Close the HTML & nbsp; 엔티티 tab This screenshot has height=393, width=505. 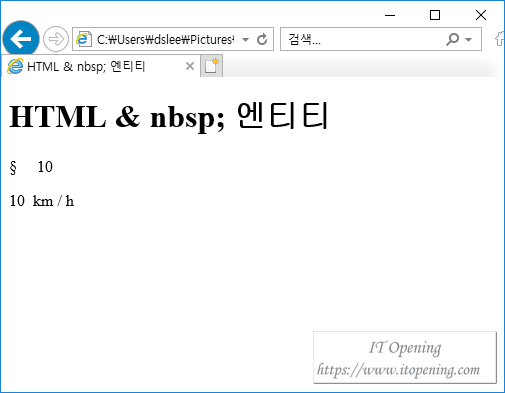point(190,66)
